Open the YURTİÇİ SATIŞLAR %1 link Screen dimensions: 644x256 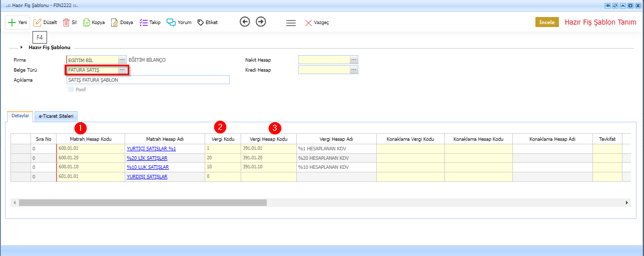pos(151,149)
